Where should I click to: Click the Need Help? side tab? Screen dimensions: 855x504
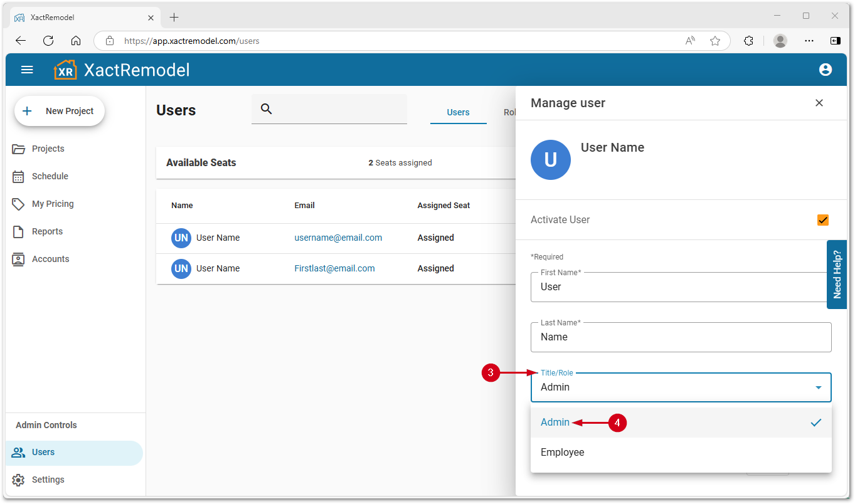836,275
